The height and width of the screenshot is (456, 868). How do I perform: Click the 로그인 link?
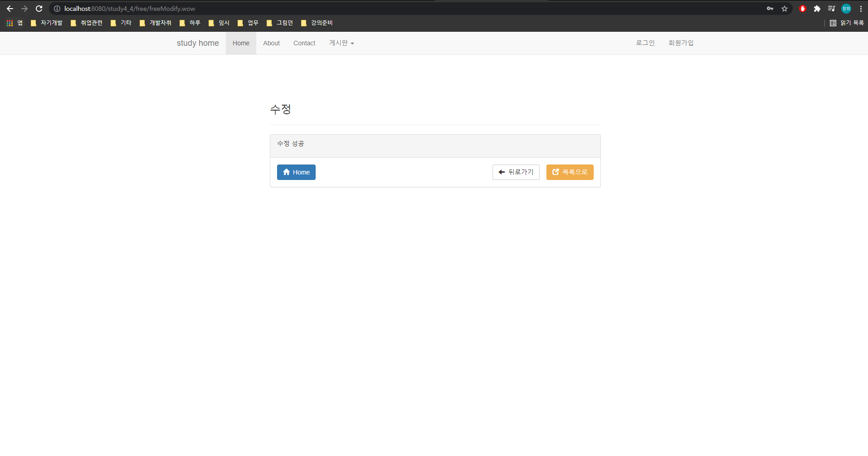pyautogui.click(x=645, y=43)
